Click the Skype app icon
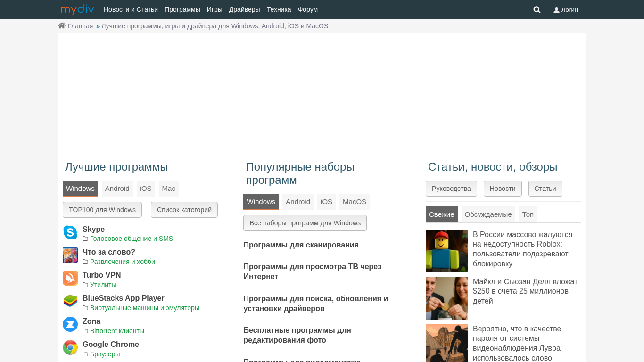This screenshot has width=644, height=362. [70, 232]
